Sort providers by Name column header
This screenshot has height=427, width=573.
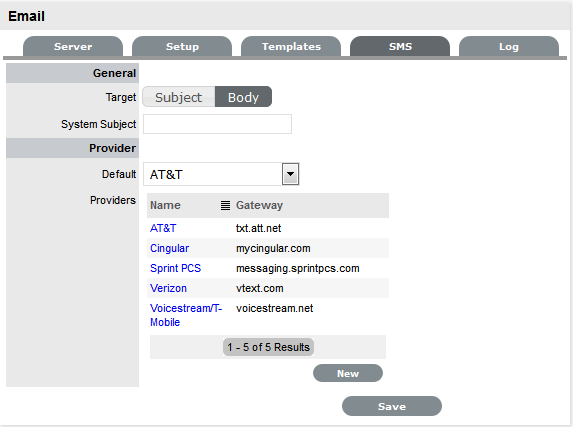[x=165, y=205]
